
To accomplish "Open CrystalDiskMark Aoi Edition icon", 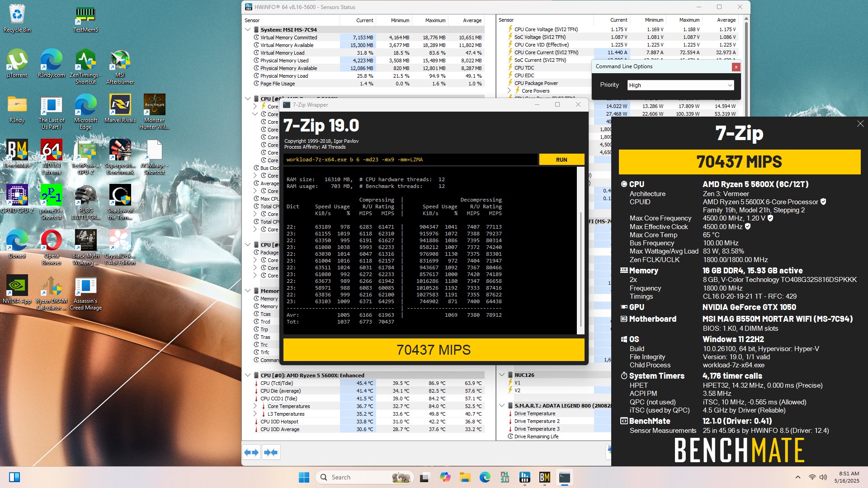I will click(x=120, y=247).
